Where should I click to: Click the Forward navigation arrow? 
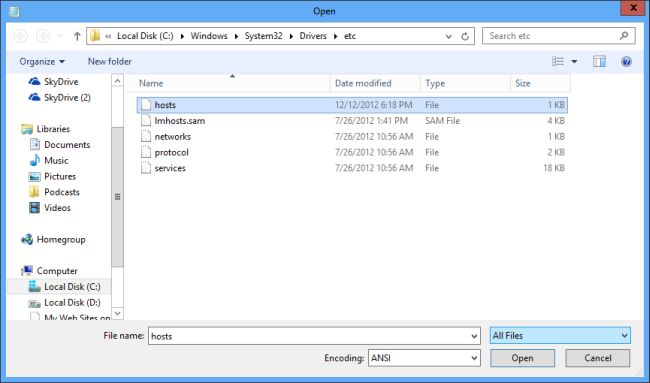coord(43,36)
